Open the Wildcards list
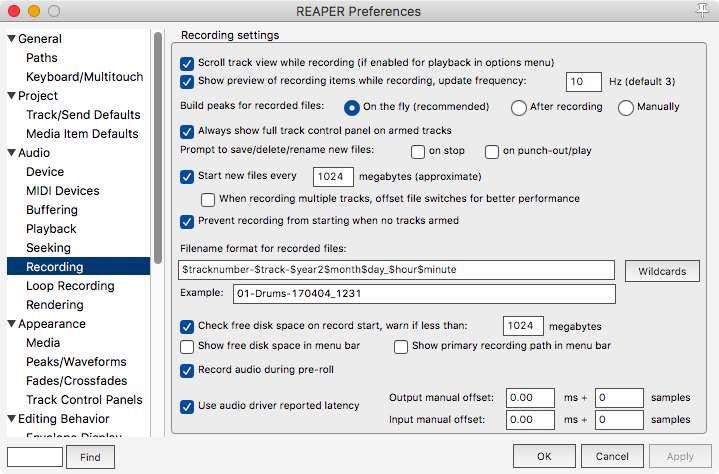Viewport: 719px width, 474px height. [x=662, y=271]
